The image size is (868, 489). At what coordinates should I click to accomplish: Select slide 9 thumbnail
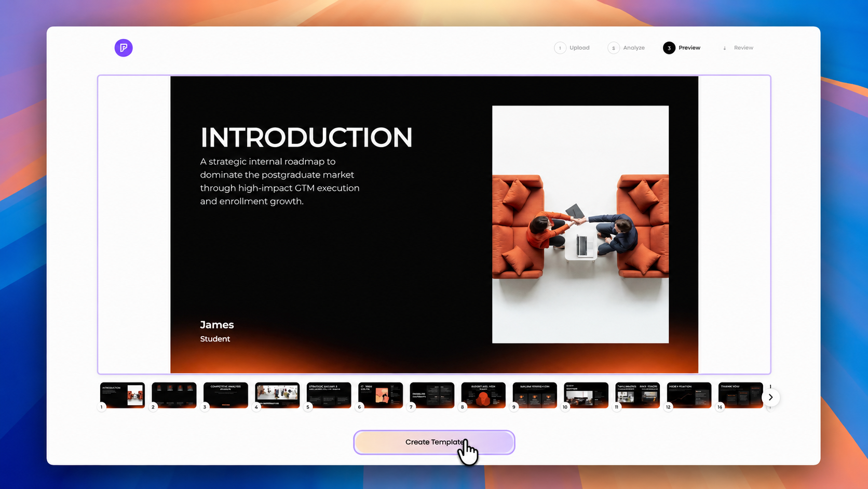point(535,395)
